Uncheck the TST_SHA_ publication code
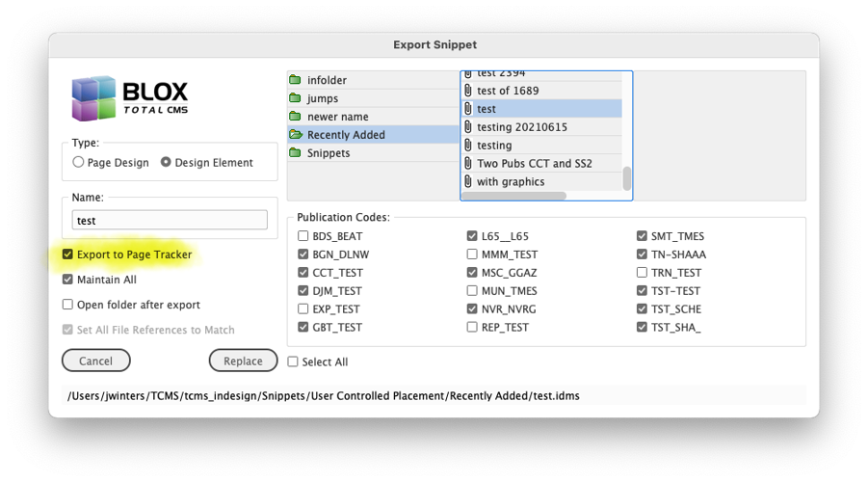 click(642, 327)
